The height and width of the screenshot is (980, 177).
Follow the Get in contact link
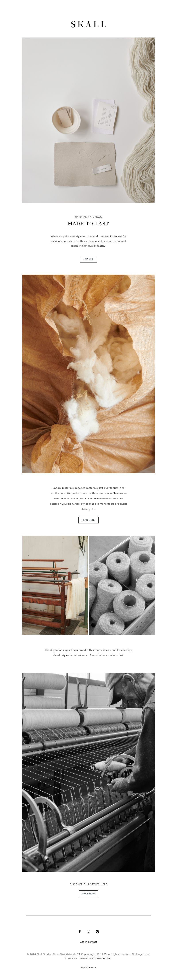[88, 942]
